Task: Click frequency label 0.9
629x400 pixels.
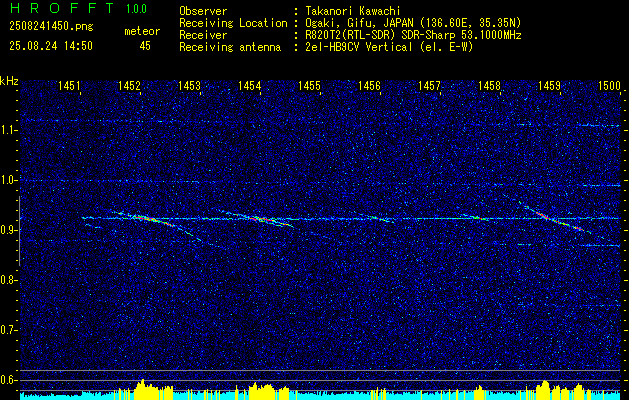Action: [8, 230]
